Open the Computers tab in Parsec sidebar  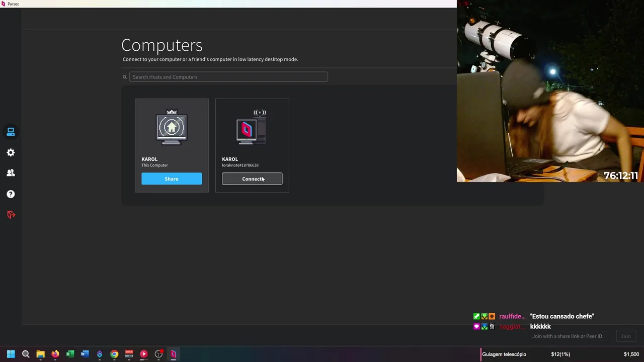click(11, 132)
